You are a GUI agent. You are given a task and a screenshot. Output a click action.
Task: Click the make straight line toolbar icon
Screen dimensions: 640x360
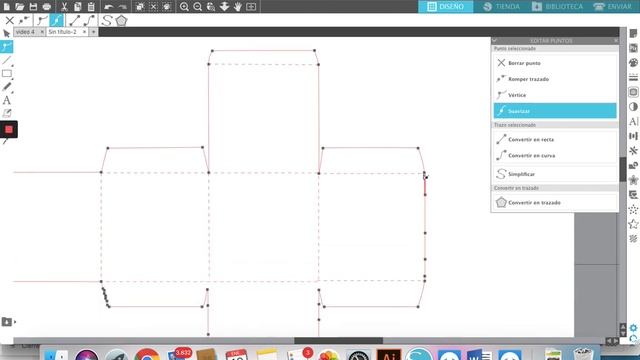tap(75, 20)
